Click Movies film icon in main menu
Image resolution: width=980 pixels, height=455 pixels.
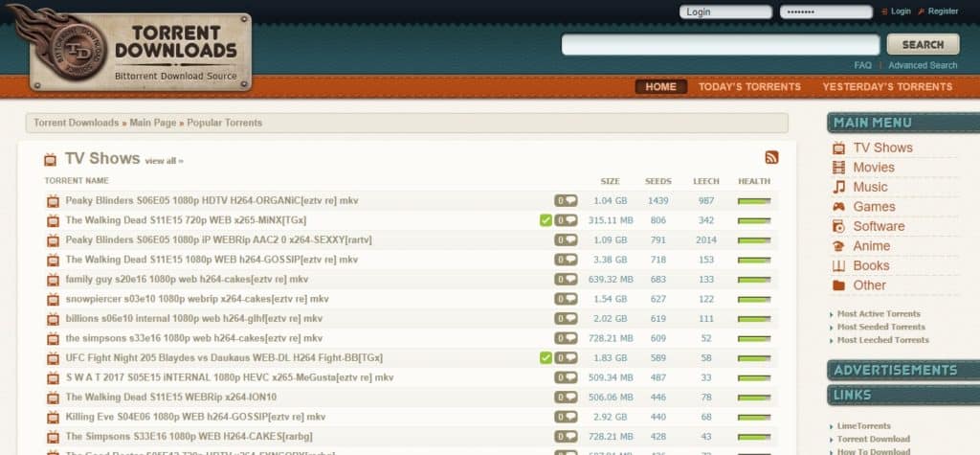point(838,168)
